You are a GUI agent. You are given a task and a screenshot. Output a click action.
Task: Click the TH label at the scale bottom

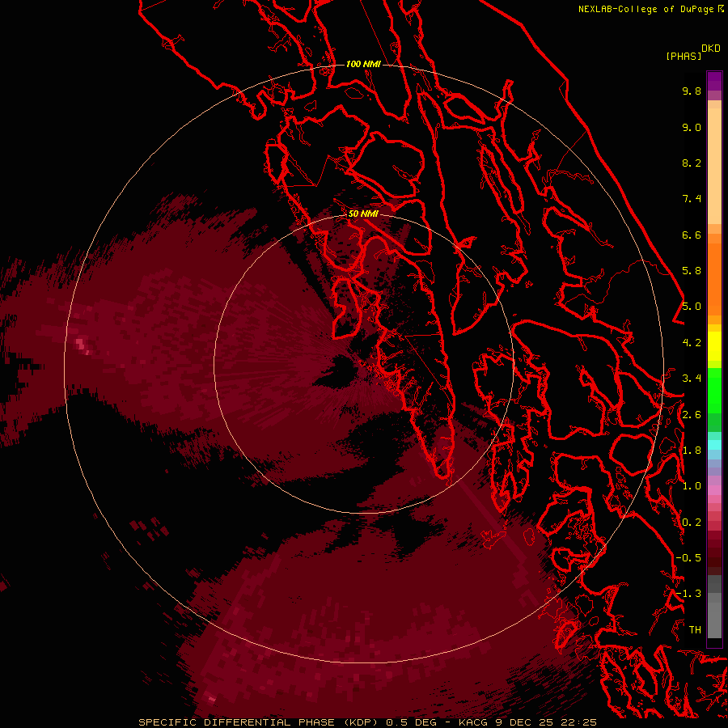(x=695, y=630)
